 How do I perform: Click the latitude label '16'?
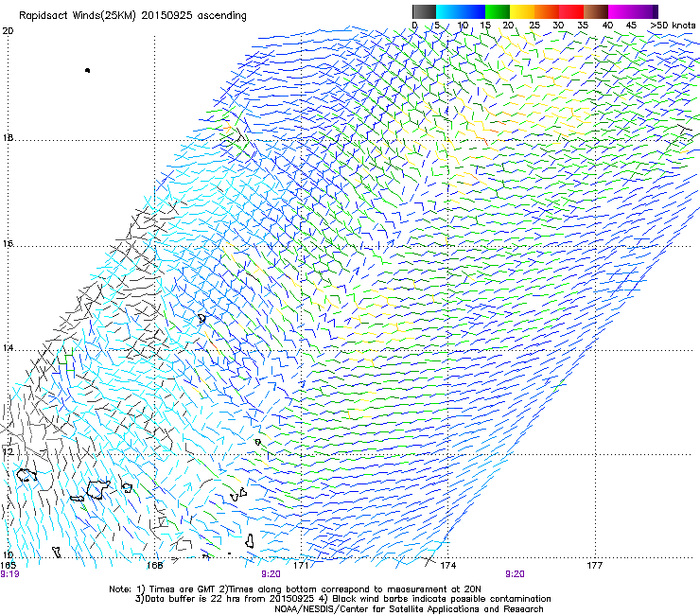click(8, 243)
